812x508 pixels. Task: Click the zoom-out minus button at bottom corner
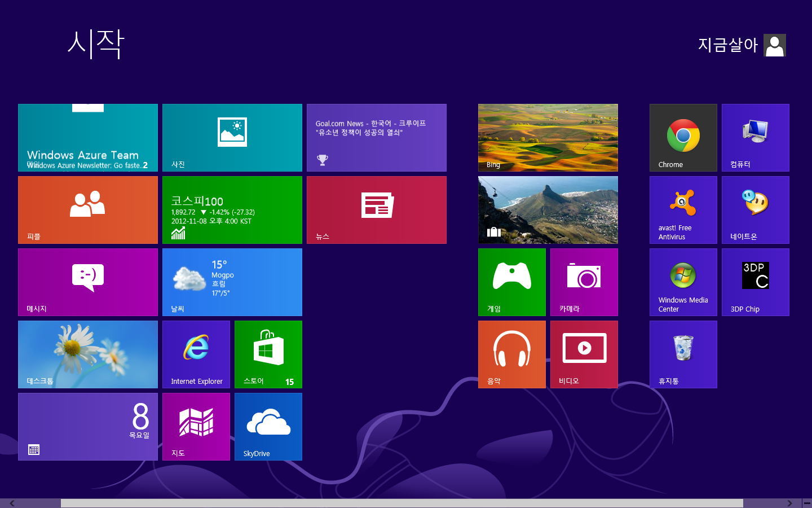[807, 503]
